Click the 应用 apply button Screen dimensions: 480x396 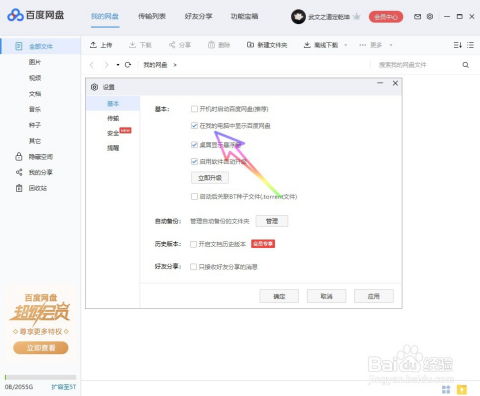coord(374,296)
